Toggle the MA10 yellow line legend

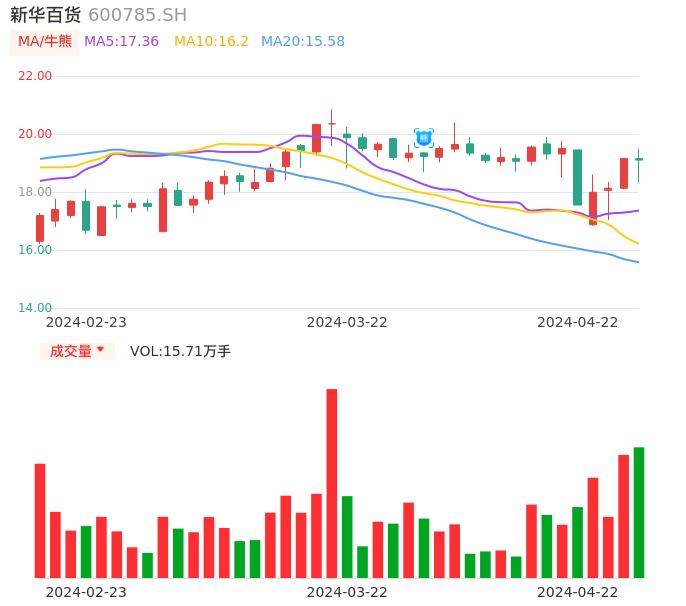point(211,42)
